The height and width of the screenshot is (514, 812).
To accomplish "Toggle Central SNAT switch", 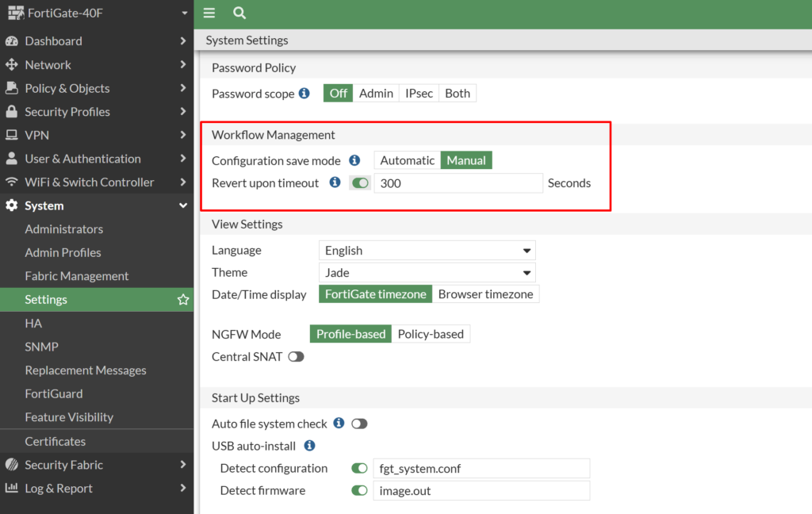I will click(297, 356).
